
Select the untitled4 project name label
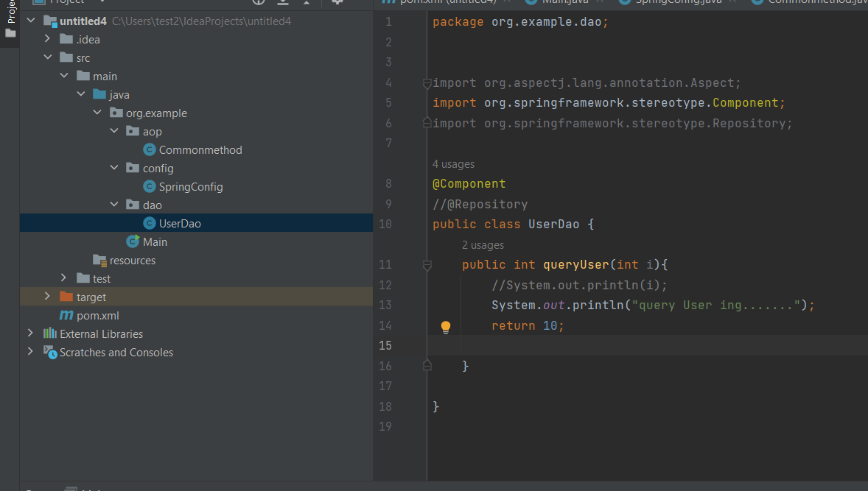[x=83, y=21]
